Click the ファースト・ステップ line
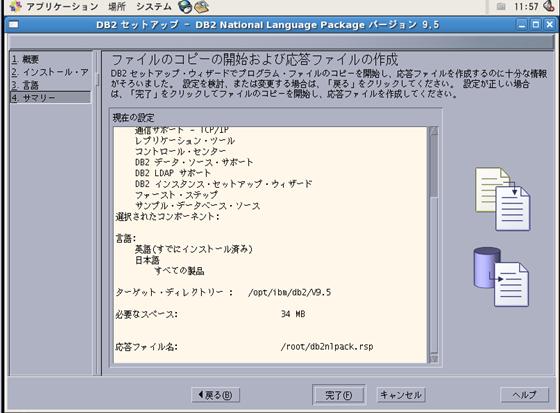Viewport: 560px width, 413px height. click(176, 195)
